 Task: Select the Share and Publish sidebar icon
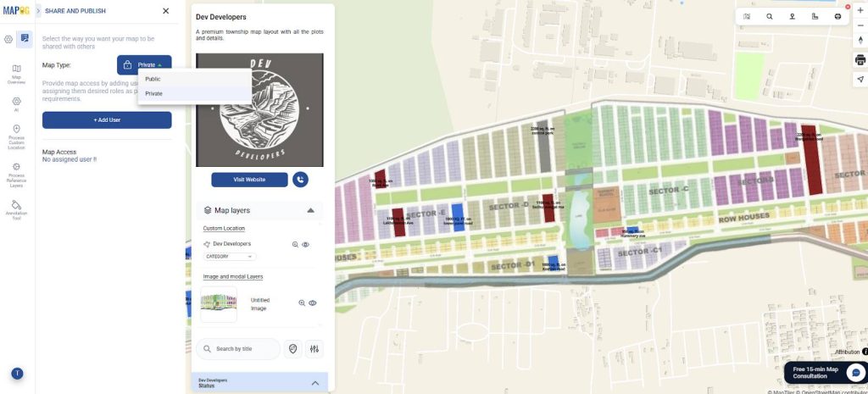point(25,39)
